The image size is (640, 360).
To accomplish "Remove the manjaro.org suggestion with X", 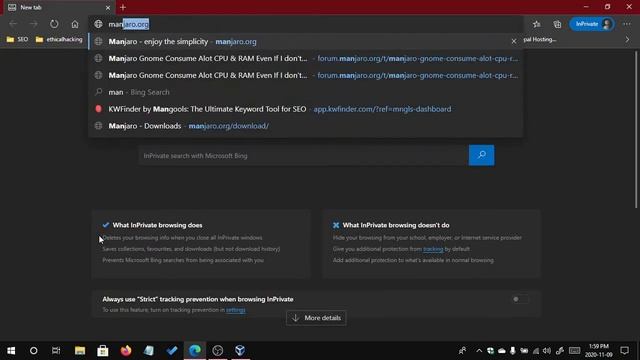I will (514, 41).
